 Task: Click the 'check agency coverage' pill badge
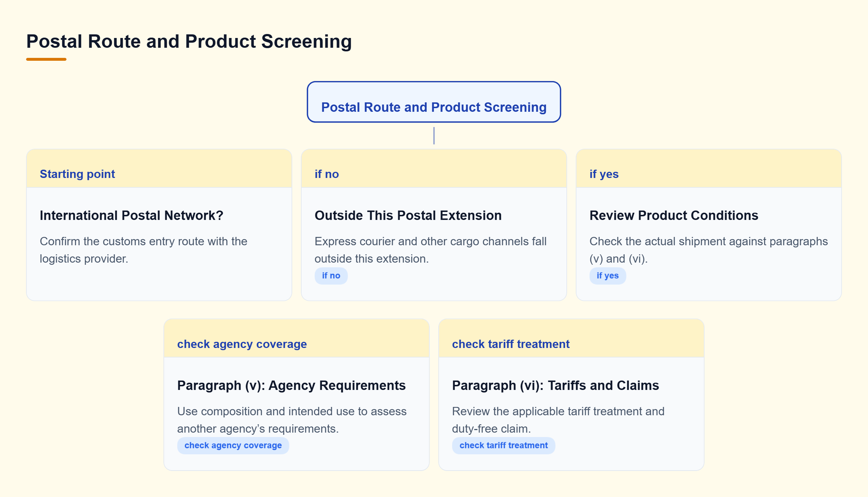(x=233, y=446)
